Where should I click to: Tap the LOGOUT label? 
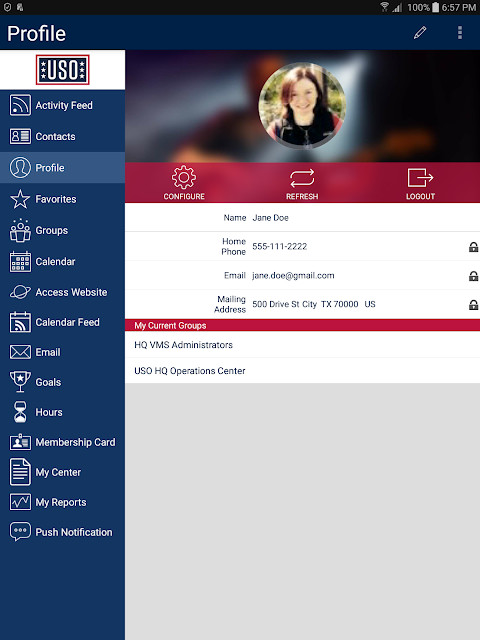[x=420, y=196]
